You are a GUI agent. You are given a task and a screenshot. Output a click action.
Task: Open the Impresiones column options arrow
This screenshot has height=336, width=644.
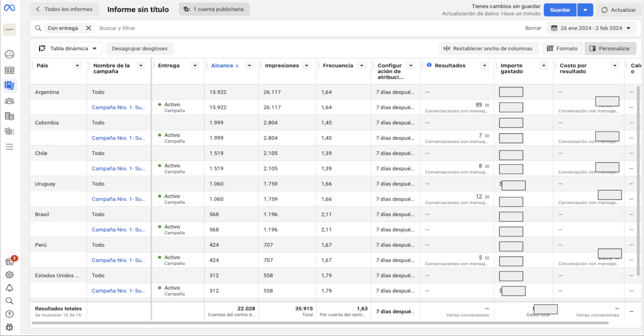(x=306, y=66)
